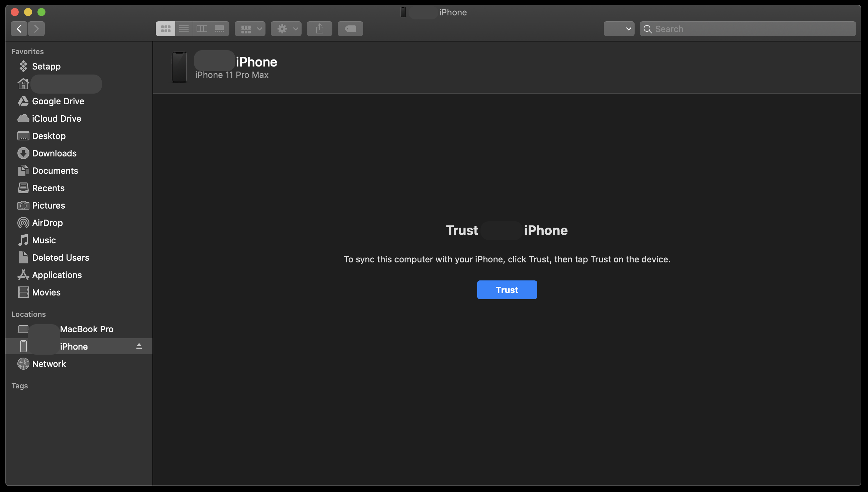The width and height of the screenshot is (868, 492).
Task: Select MacBook Pro under Locations
Action: (x=79, y=329)
